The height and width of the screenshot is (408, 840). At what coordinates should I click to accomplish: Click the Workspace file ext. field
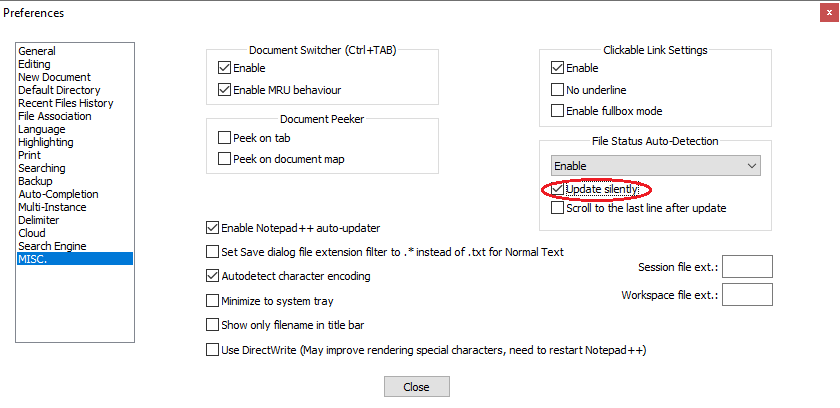(x=747, y=294)
